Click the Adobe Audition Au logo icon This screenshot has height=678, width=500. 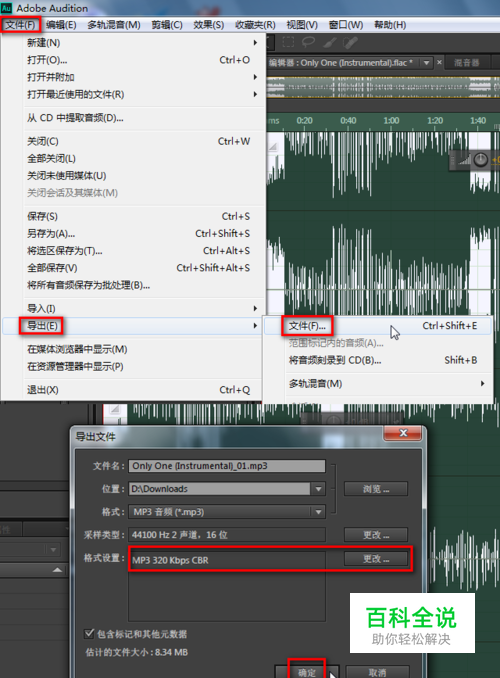(6, 8)
